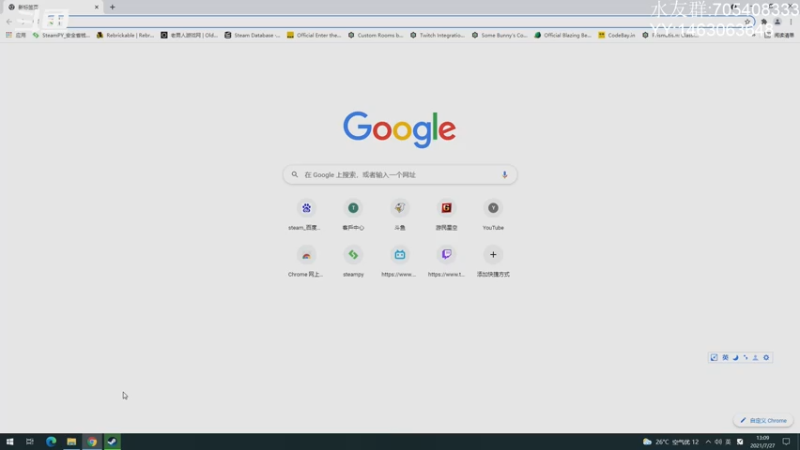Switch to Chrome in the taskbar
The width and height of the screenshot is (800, 450).
[92, 442]
